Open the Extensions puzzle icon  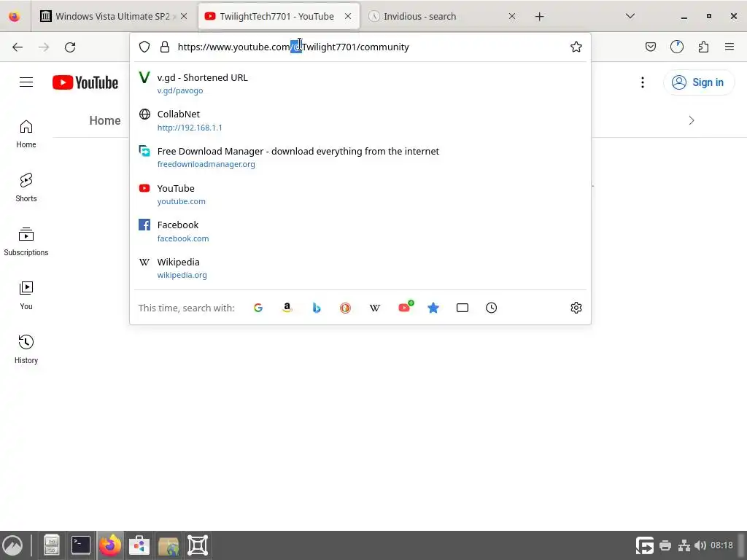coord(704,47)
